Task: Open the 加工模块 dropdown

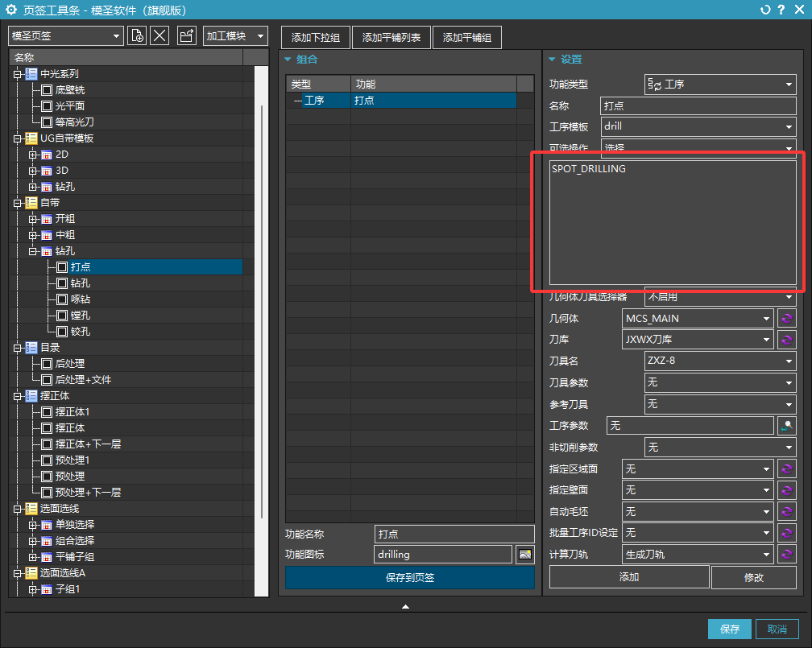Action: coord(235,35)
